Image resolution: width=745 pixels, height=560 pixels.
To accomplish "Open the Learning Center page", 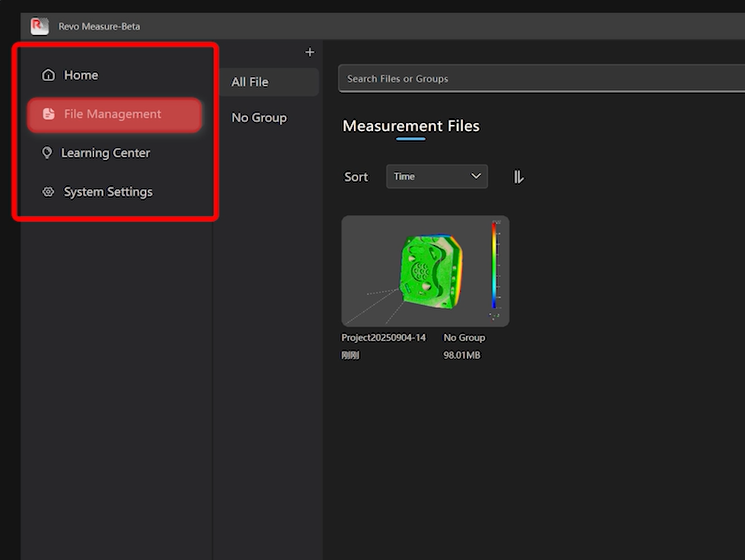I will (x=105, y=153).
